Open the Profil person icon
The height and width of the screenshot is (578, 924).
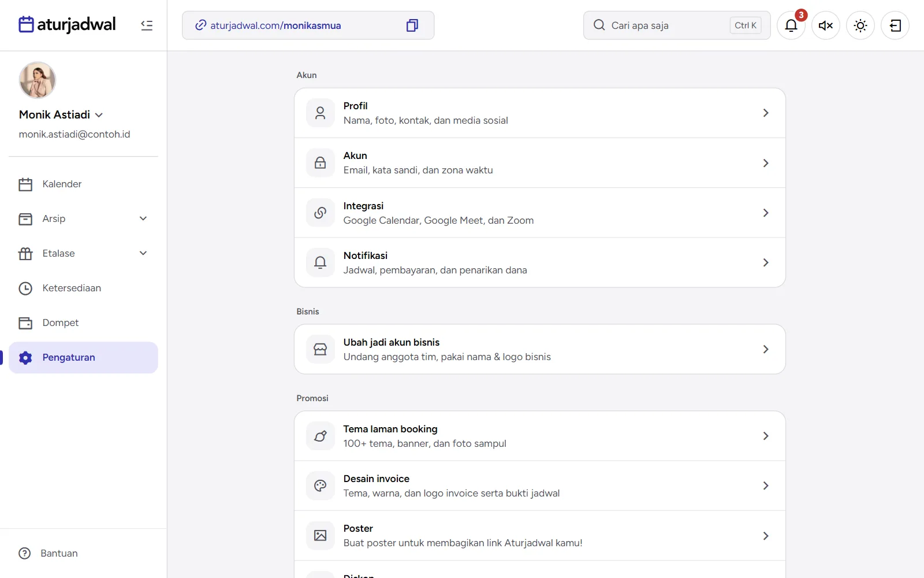(321, 113)
